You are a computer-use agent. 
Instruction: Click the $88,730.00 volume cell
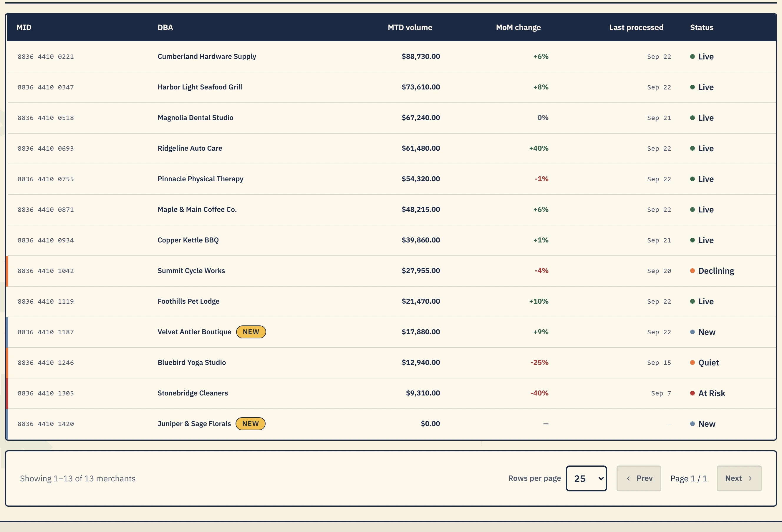421,56
